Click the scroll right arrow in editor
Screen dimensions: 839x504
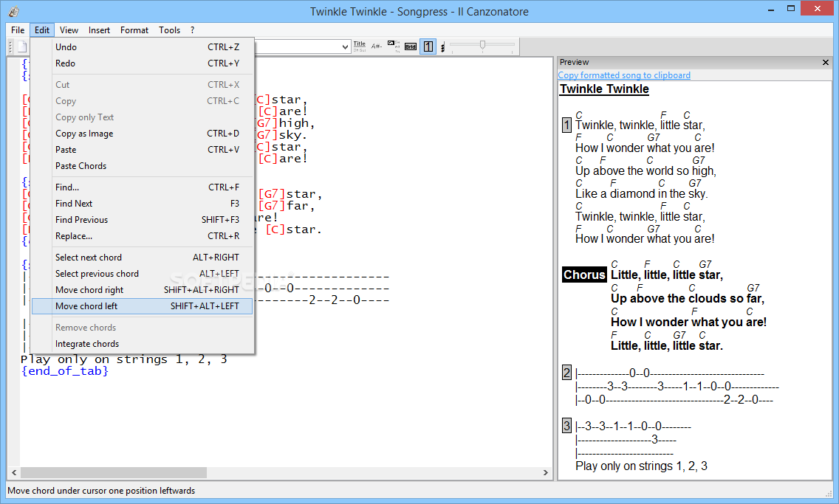pyautogui.click(x=545, y=472)
